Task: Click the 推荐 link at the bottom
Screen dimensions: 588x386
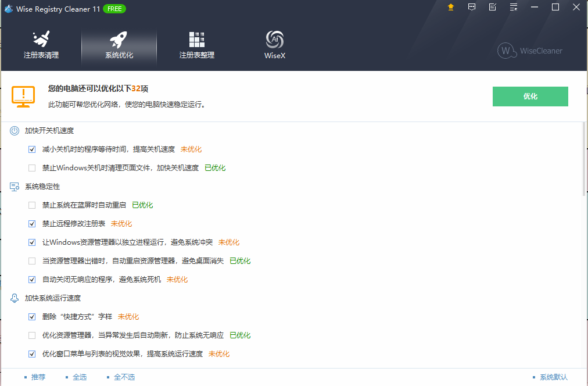Action: (x=38, y=377)
